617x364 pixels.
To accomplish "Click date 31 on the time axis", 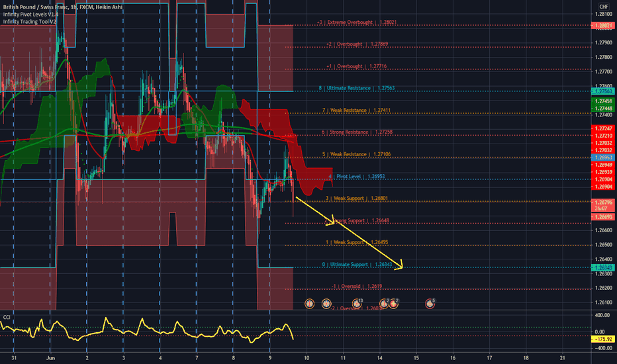I will [x=14, y=358].
